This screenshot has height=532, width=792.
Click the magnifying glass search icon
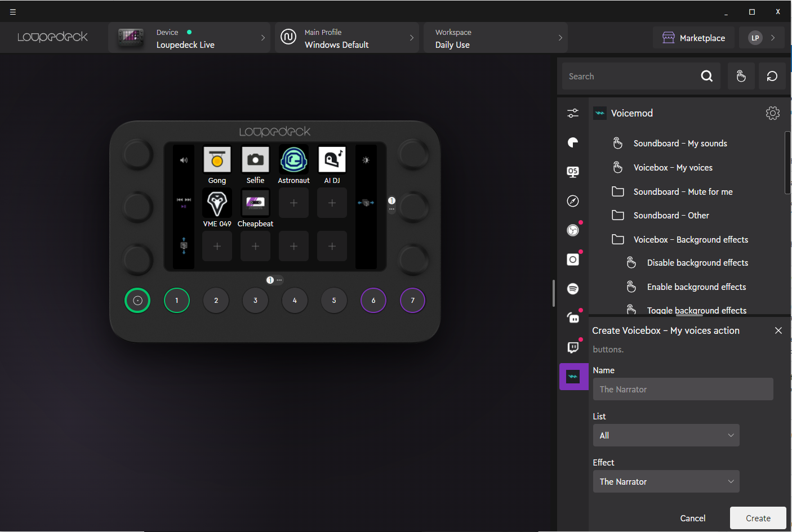707,76
